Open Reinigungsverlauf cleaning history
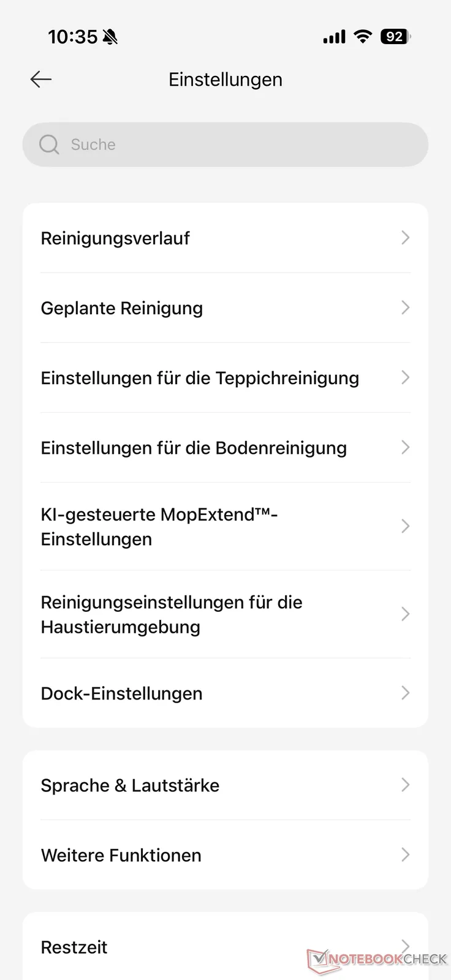451x980 pixels. click(115, 238)
